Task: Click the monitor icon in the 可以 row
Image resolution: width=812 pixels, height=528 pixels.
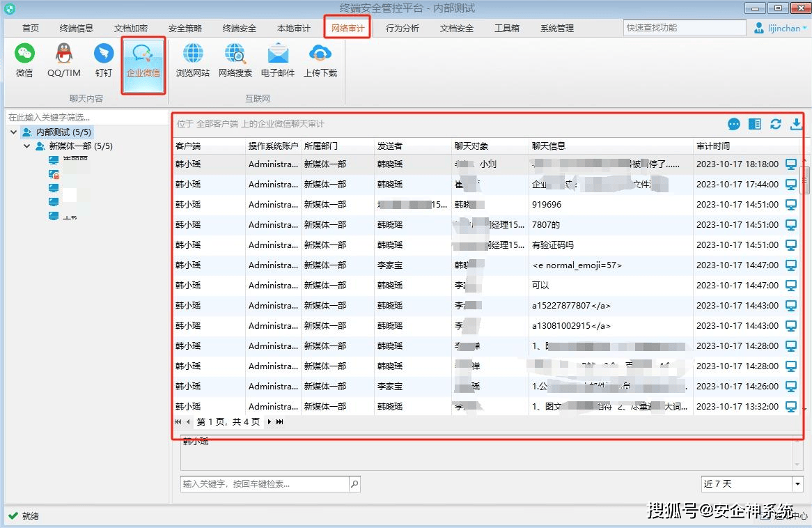Action: [791, 286]
